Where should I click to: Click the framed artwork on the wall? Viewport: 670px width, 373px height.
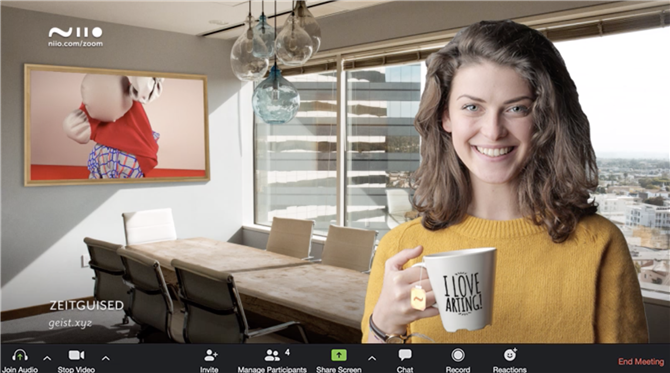(x=117, y=125)
